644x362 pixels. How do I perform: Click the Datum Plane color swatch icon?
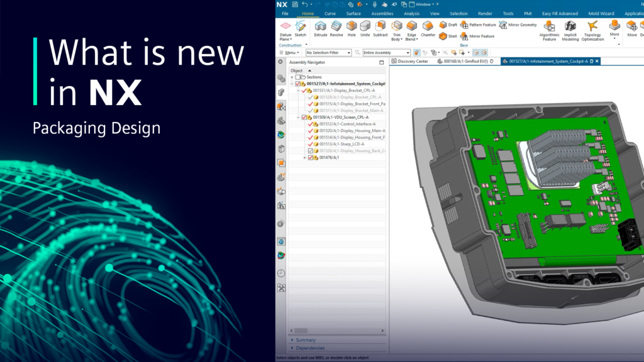point(285,25)
